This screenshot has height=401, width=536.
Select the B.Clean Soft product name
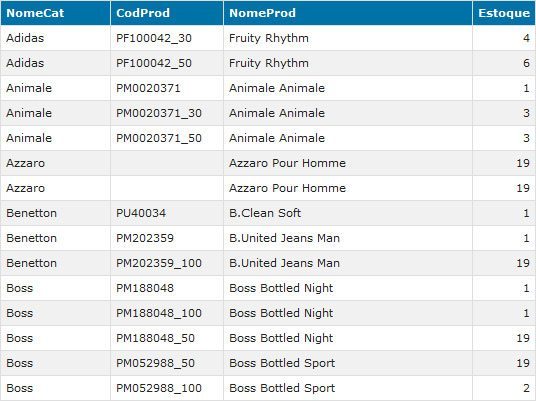[265, 213]
